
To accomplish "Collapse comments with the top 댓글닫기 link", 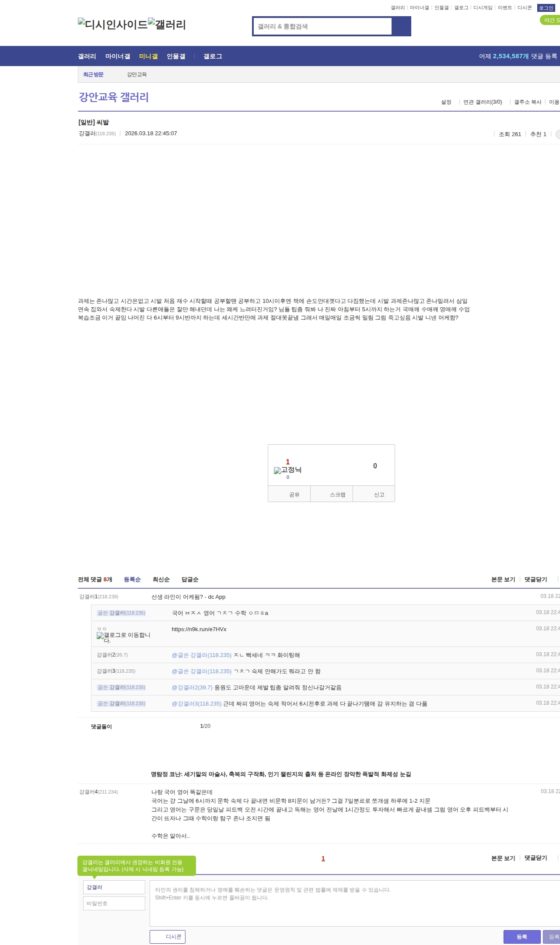I will pos(535,580).
